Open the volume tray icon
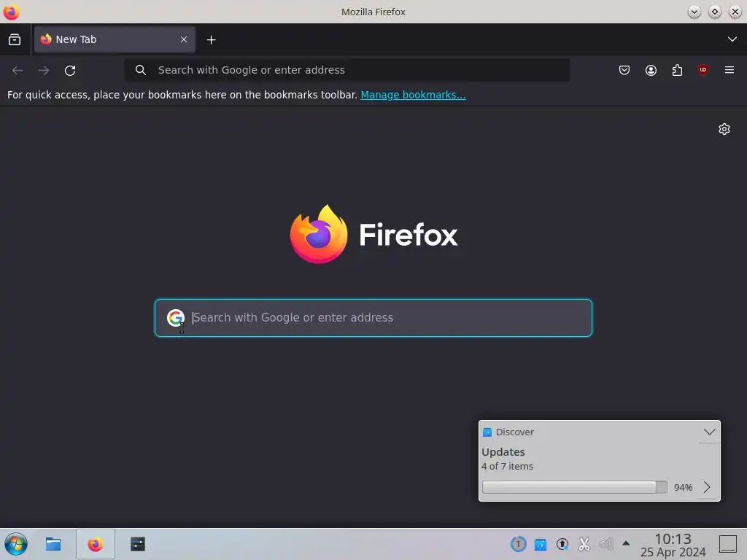 click(x=605, y=544)
